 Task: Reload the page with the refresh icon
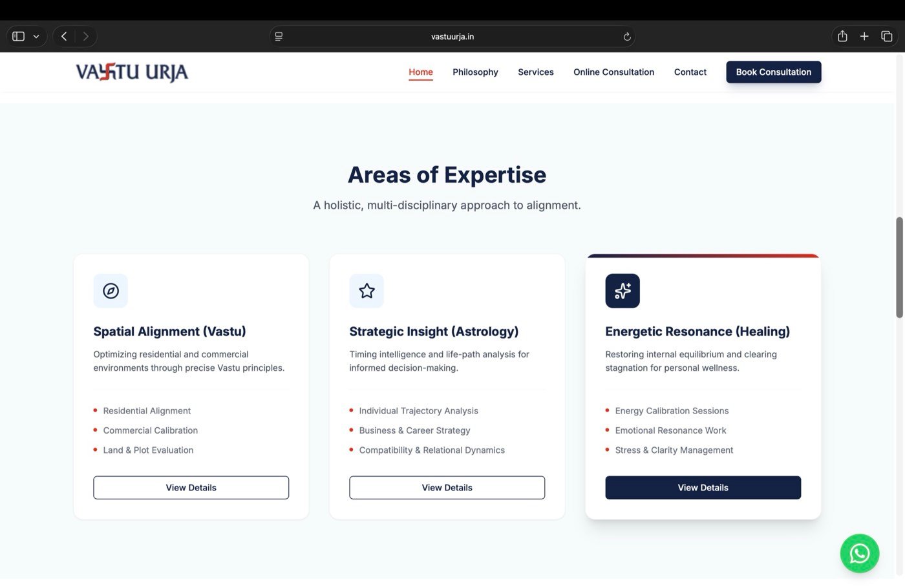pyautogui.click(x=626, y=37)
